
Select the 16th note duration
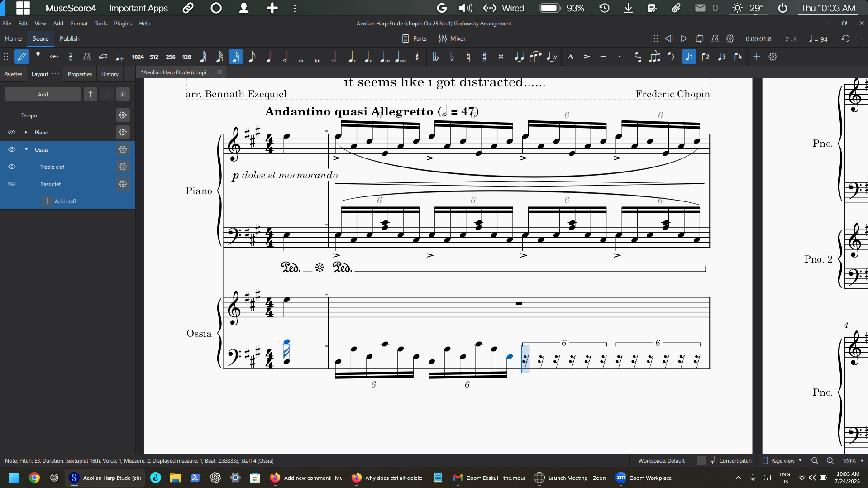[236, 57]
